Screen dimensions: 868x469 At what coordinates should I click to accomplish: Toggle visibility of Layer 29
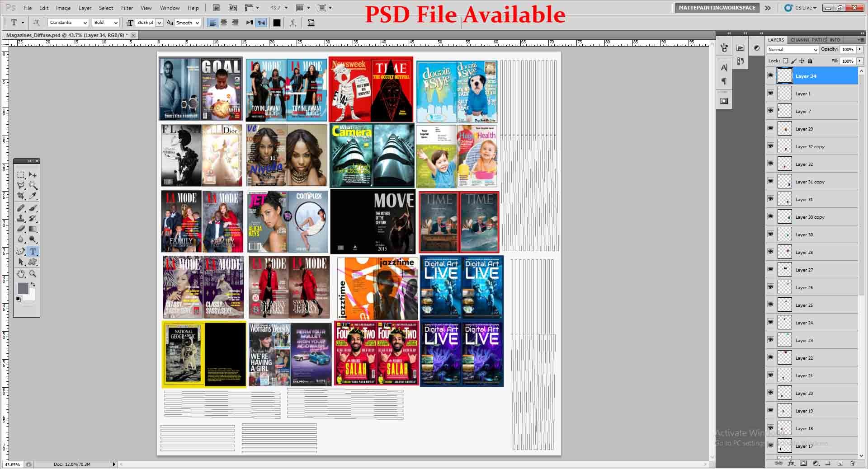[x=771, y=128]
